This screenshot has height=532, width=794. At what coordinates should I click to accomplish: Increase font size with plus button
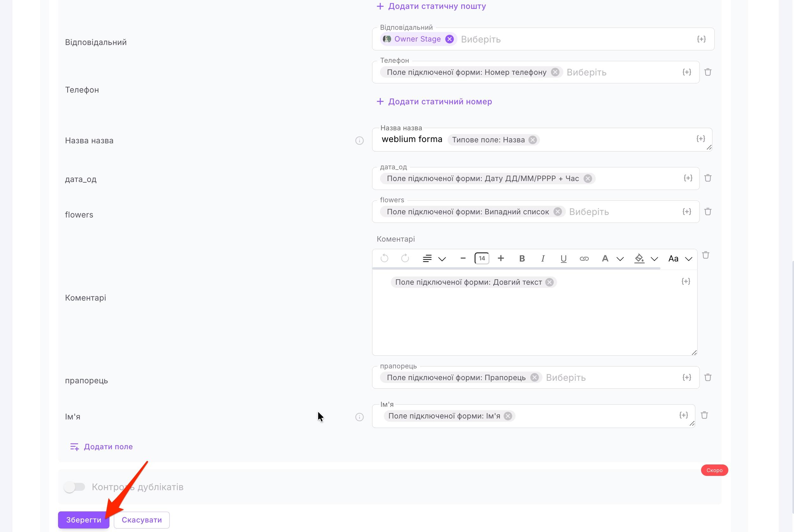coord(501,258)
